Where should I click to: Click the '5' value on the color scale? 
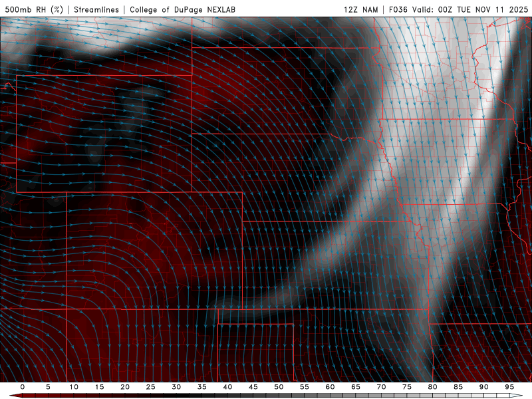point(48,387)
